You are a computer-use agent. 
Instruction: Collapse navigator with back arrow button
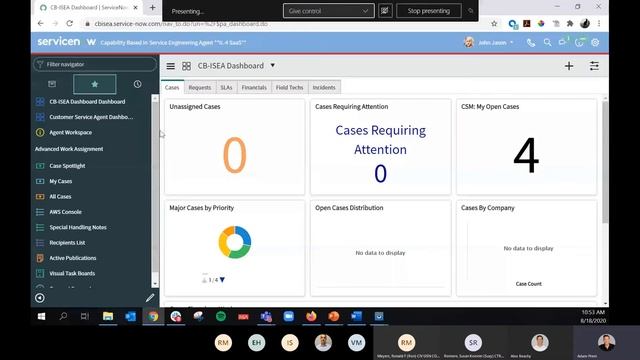(40, 298)
